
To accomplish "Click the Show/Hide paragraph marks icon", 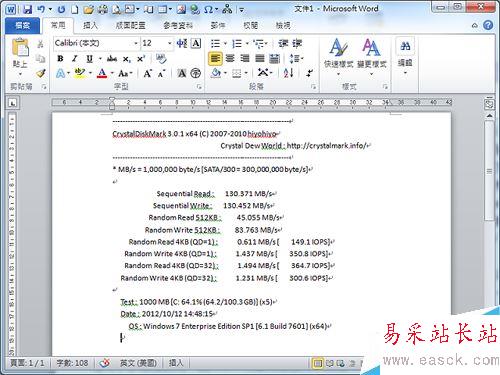I will [310, 73].
